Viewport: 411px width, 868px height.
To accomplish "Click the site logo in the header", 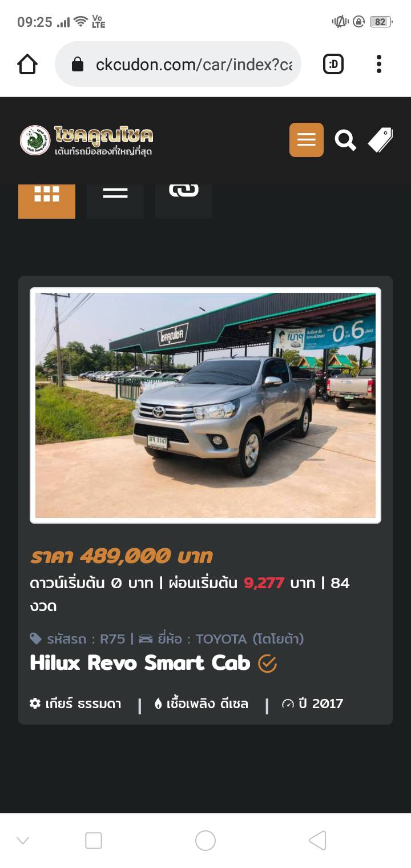I will coord(87,140).
